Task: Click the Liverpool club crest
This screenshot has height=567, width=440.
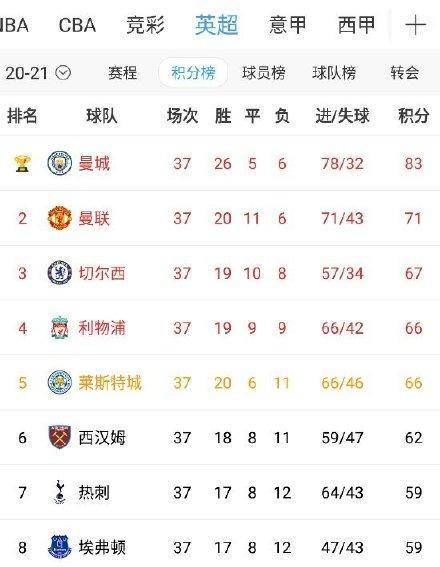Action: pyautogui.click(x=60, y=328)
